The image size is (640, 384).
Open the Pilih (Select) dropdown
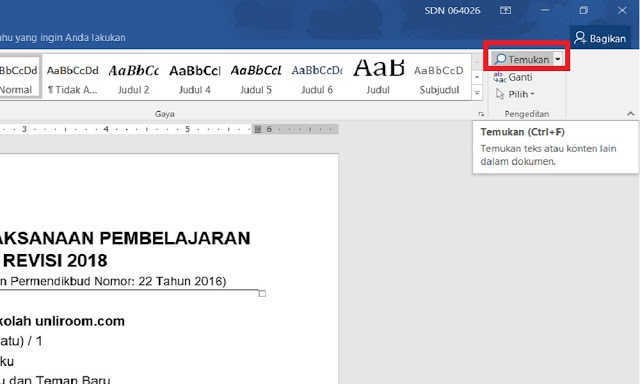[515, 94]
